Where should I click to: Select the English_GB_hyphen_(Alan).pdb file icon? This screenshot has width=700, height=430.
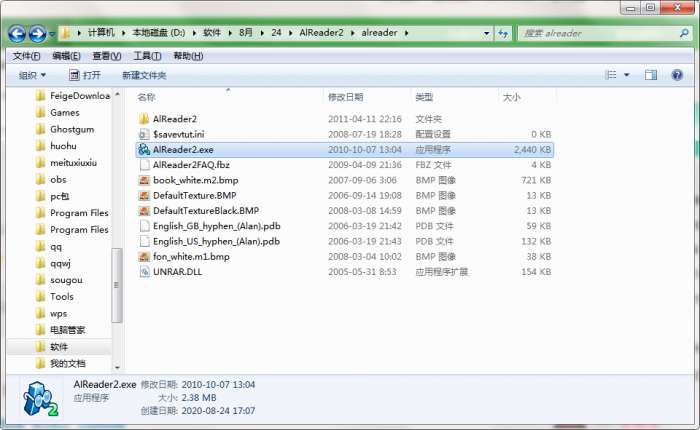tap(144, 226)
